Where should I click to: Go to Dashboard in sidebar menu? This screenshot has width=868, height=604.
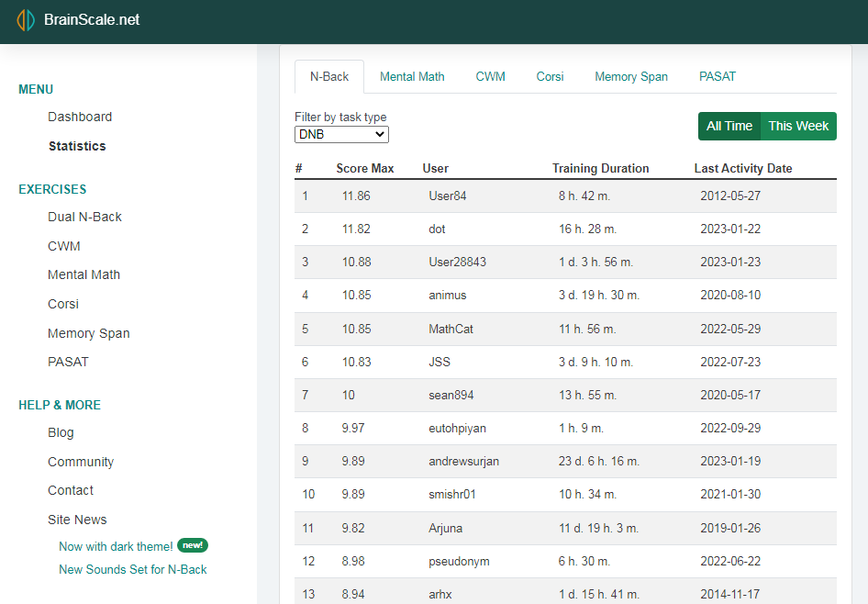(x=80, y=117)
